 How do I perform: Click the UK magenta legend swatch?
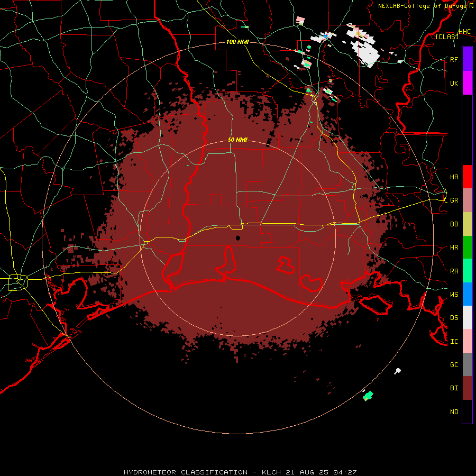click(467, 83)
